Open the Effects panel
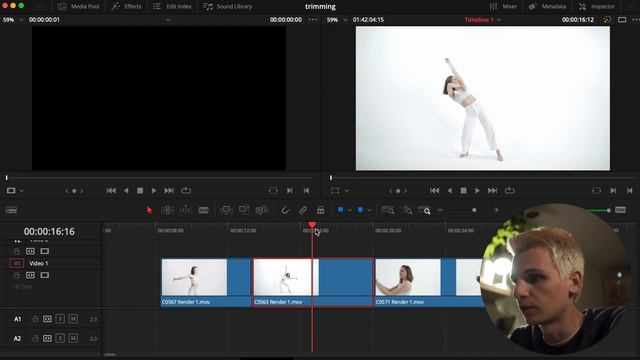The height and width of the screenshot is (360, 640). 127,7
